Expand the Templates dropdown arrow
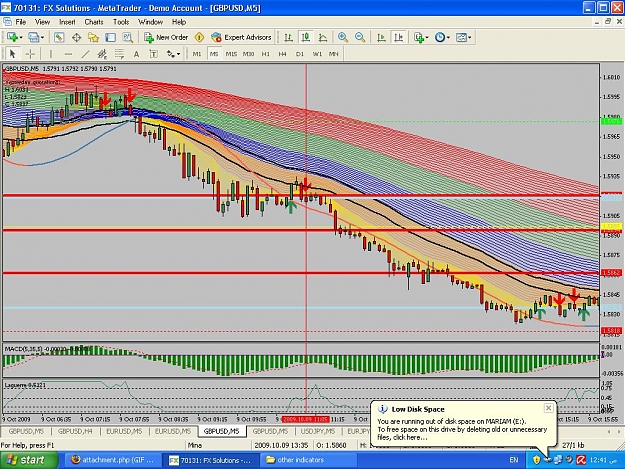Viewport: 625px width, 469px height. coord(470,37)
